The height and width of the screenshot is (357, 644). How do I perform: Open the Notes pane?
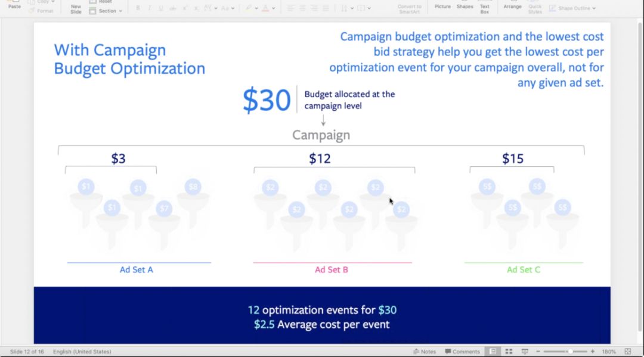[x=425, y=352]
